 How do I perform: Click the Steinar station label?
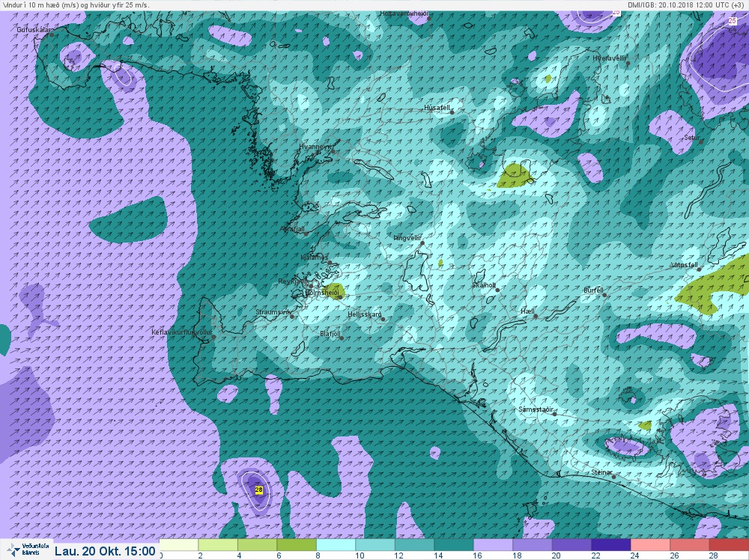[602, 472]
